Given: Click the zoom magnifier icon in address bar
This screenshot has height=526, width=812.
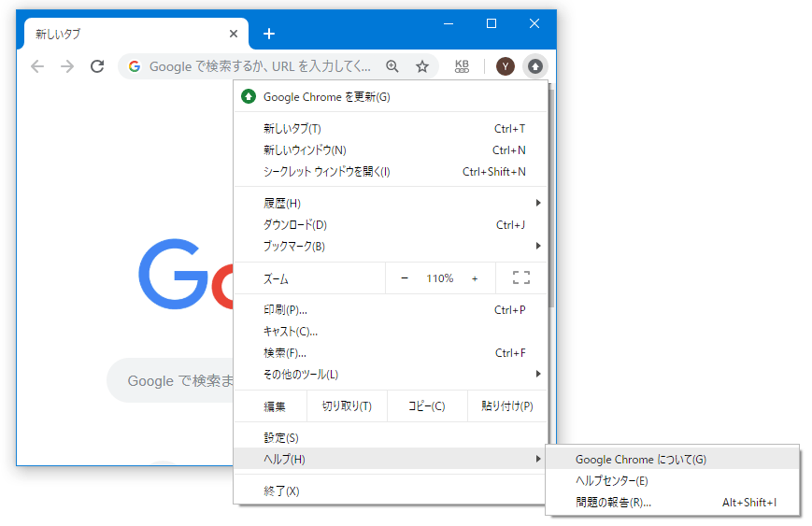Looking at the screenshot, I should click(x=392, y=66).
